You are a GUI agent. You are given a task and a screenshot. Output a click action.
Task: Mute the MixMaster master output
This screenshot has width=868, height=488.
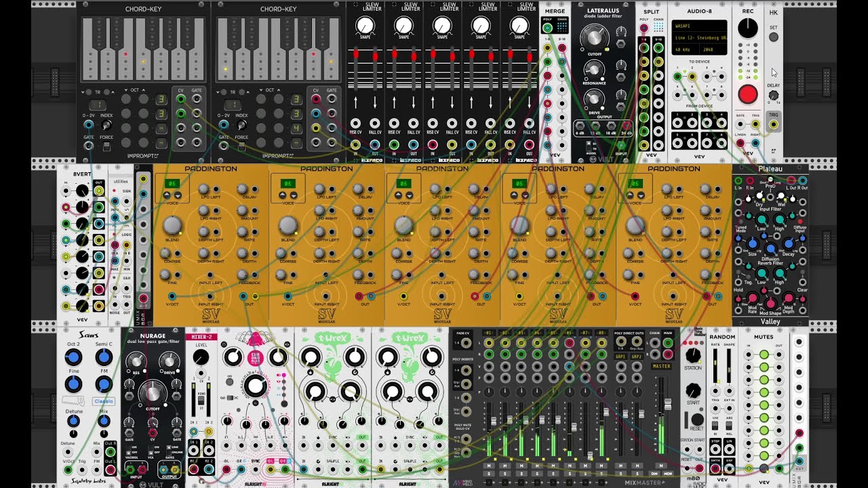coord(660,466)
